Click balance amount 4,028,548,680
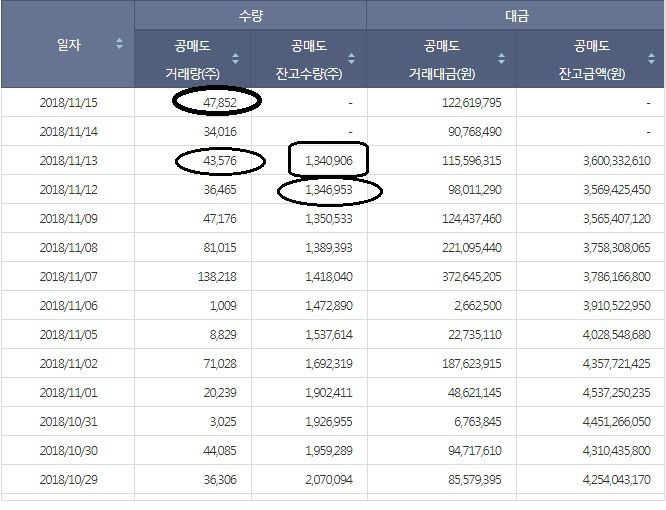 pyautogui.click(x=617, y=335)
